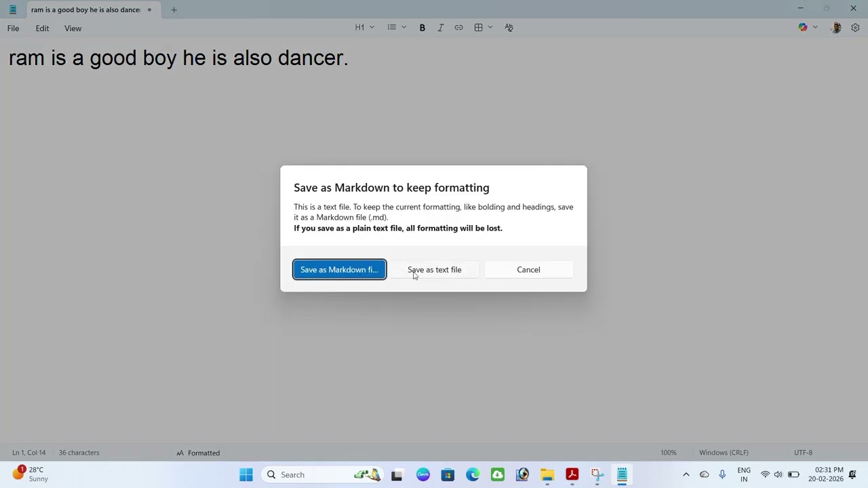The height and width of the screenshot is (488, 868).
Task: Open Notepad settings gear
Action: click(855, 28)
